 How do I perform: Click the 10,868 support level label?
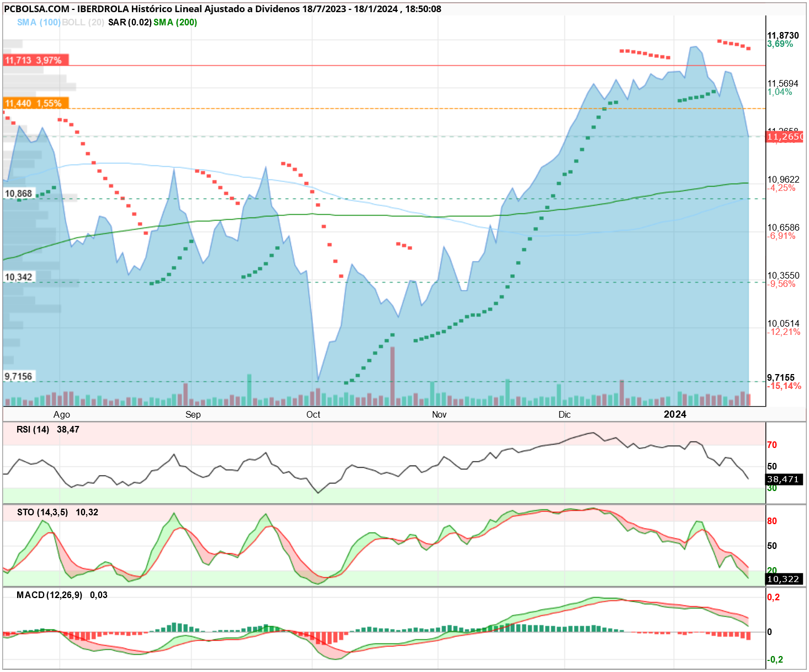(x=19, y=194)
